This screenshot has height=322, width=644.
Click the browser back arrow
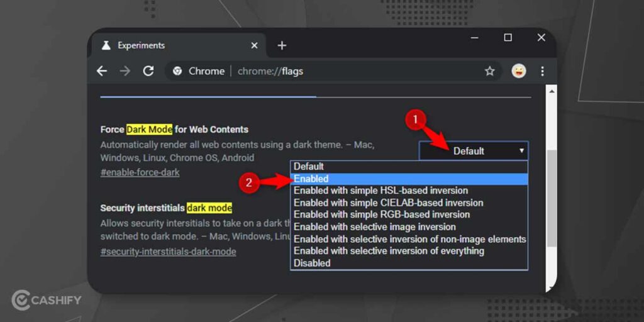102,71
